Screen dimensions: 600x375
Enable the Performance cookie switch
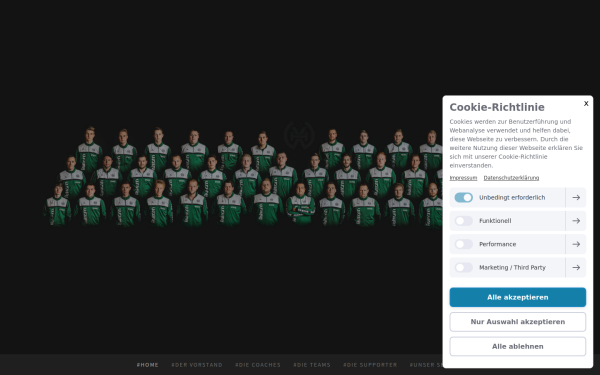coord(463,244)
